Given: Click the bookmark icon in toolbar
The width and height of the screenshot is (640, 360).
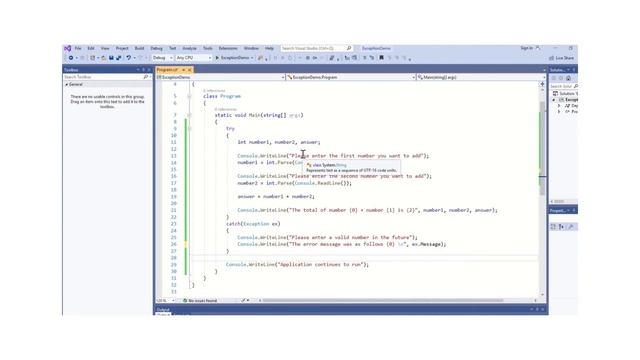Looking at the screenshot, I should tap(382, 58).
